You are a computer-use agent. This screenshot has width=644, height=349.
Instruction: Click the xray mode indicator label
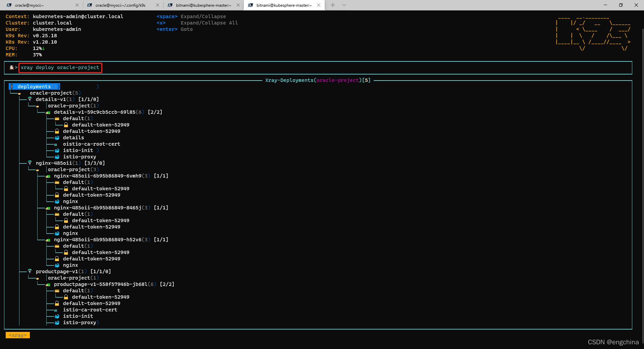tap(18, 335)
